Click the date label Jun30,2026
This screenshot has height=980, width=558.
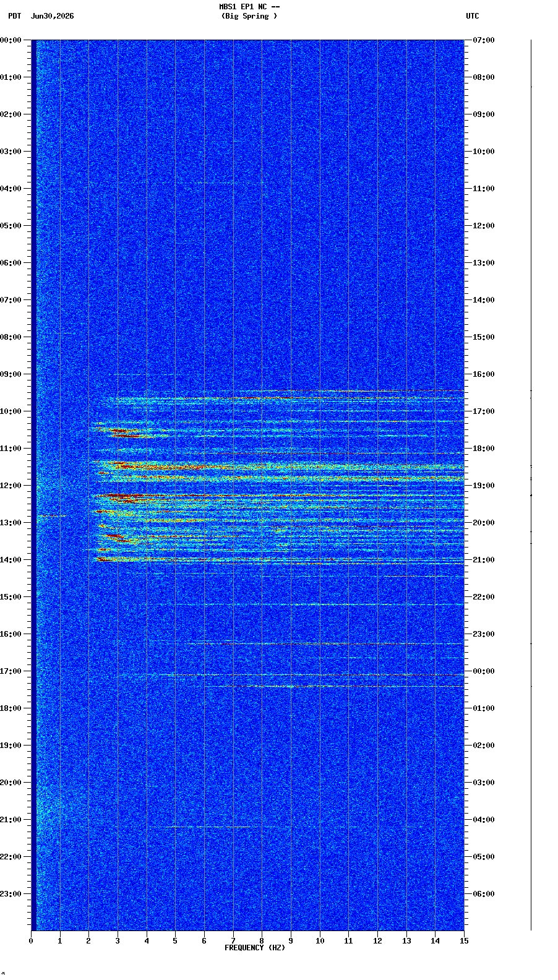coord(52,16)
